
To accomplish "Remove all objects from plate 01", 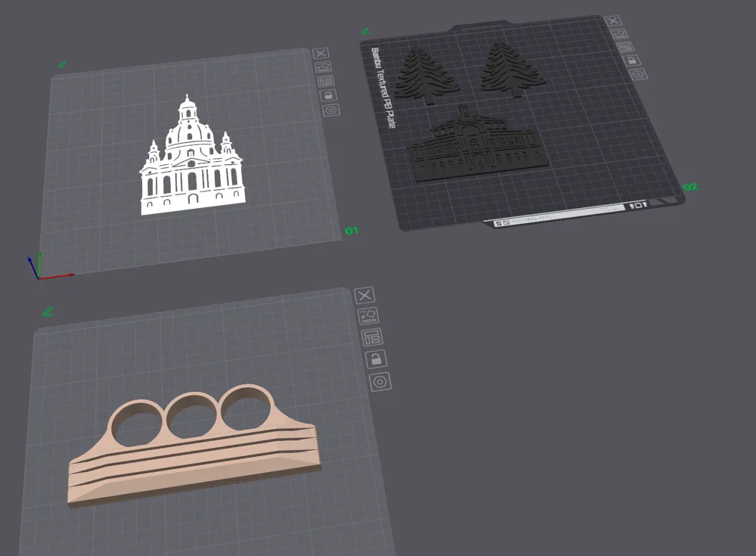I will (321, 53).
